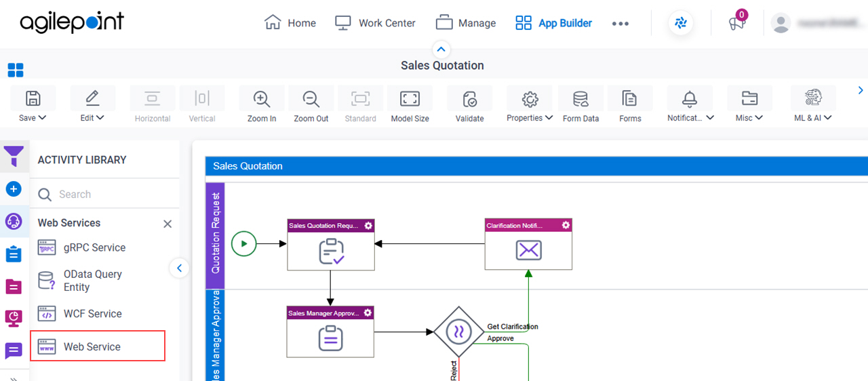Expand the Misc dropdown arrow
868x381 pixels.
pos(759,117)
